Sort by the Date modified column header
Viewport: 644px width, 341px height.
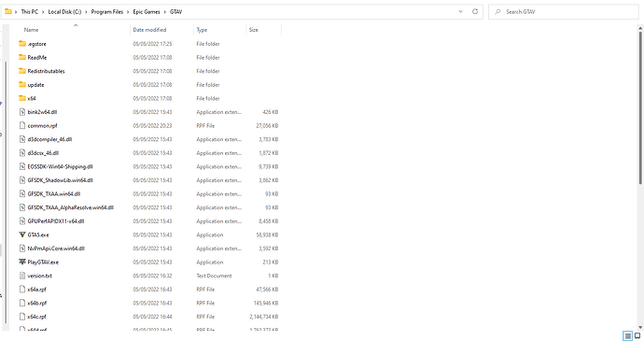point(149,30)
